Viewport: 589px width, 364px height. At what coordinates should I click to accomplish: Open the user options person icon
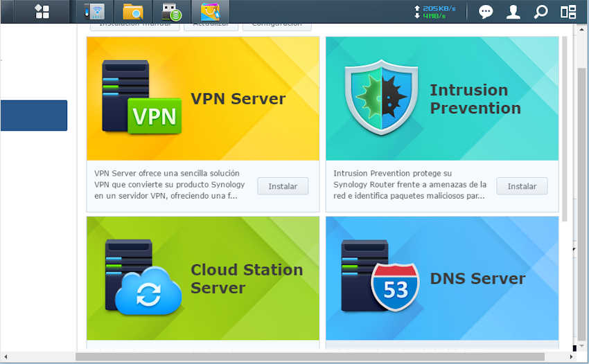(x=513, y=12)
